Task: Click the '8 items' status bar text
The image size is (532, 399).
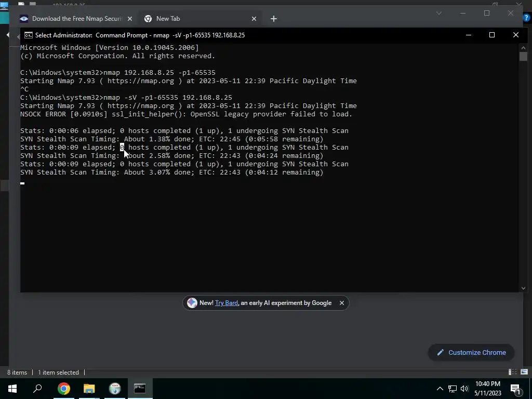Action: click(x=17, y=373)
